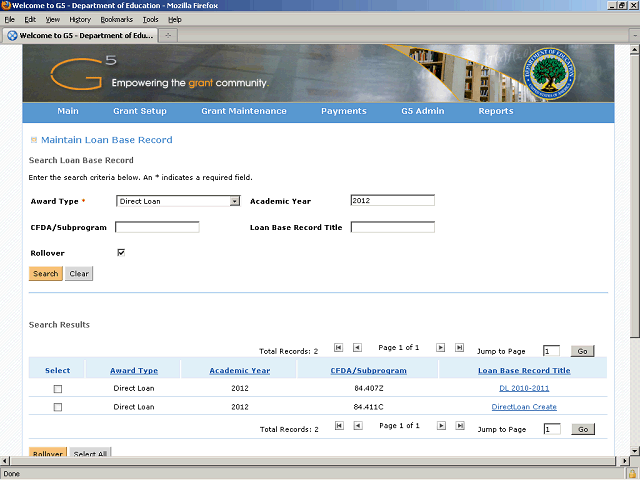Click the top Jump to Page field
Image resolution: width=640 pixels, height=480 pixels.
click(x=551, y=351)
